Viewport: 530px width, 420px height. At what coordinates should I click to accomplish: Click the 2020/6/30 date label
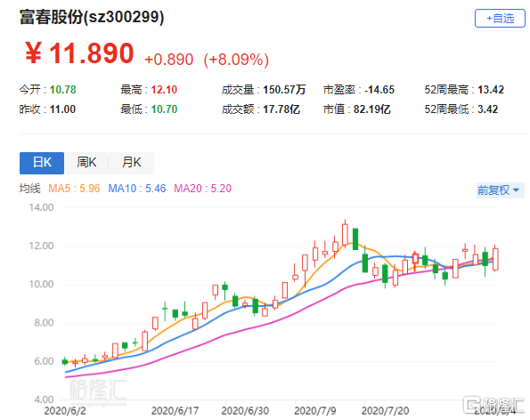[x=245, y=411]
